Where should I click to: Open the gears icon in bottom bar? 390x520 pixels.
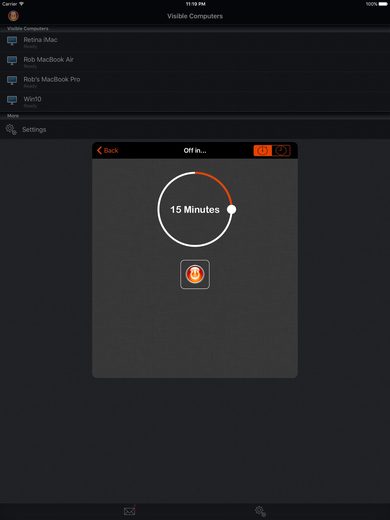point(260,511)
